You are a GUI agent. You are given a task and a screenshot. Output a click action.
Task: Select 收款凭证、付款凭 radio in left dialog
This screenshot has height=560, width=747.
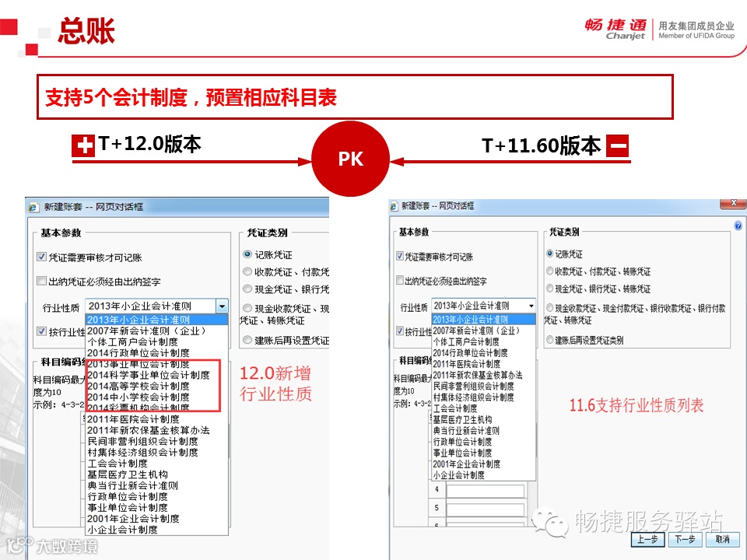click(247, 271)
